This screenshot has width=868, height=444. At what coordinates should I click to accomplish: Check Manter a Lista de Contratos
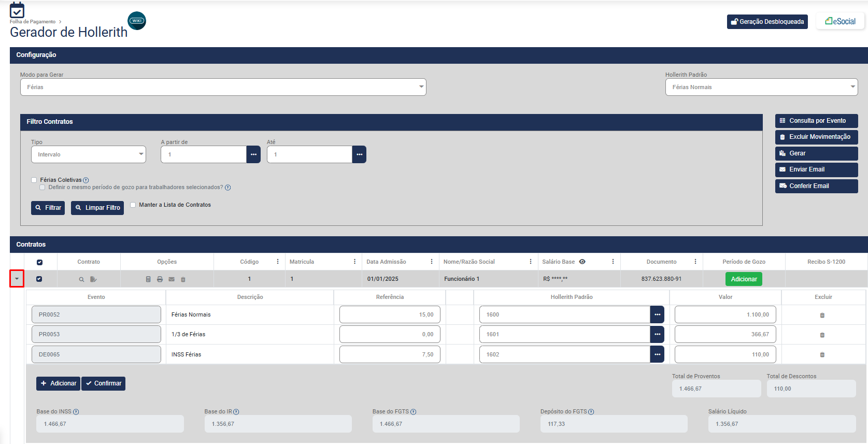click(133, 205)
